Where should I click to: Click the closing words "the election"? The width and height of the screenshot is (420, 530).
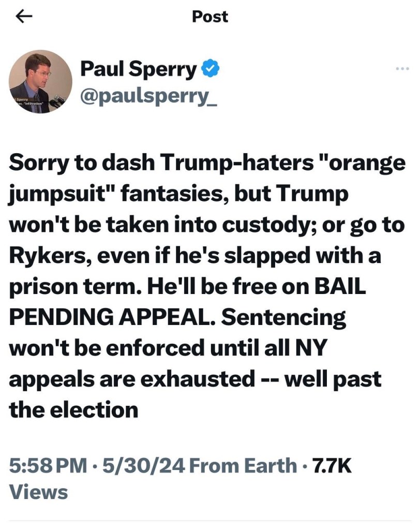tap(73, 410)
